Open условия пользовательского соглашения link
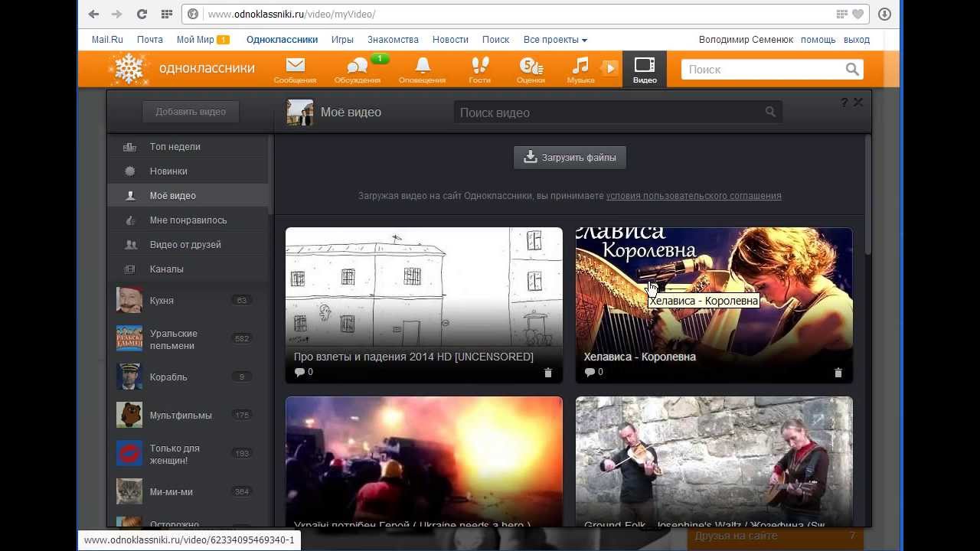This screenshot has height=551, width=980. click(x=694, y=196)
